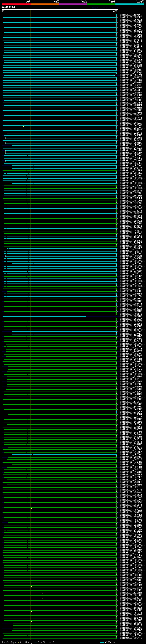This screenshot has height=644, width=146.
Task: Select hit label UniRef100_Q7PTD5
Action: (131, 337)
